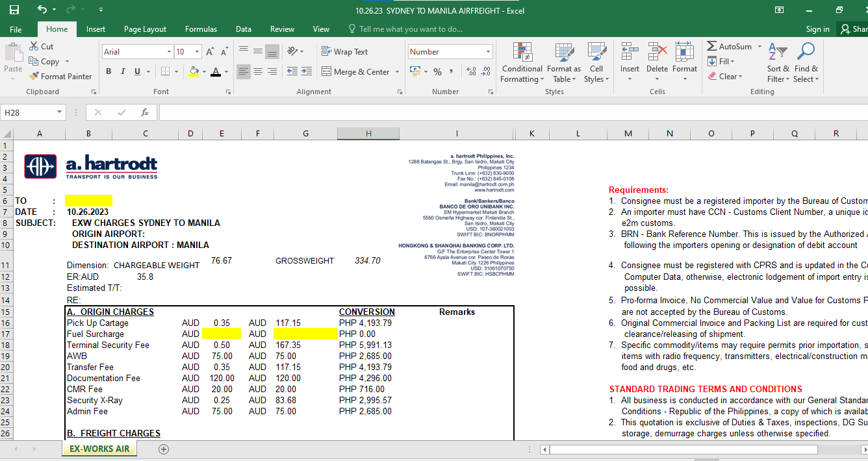The image size is (868, 461).
Task: Align text right
Action: [x=272, y=71]
